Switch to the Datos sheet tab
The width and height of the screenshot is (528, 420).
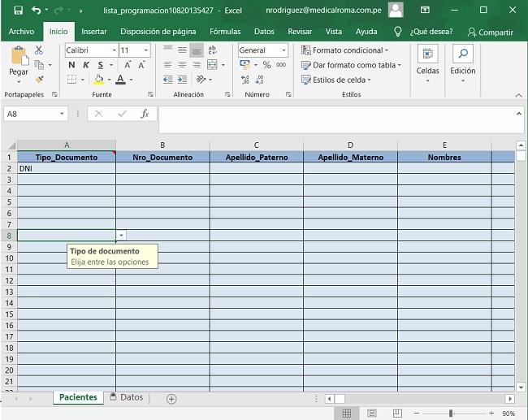(128, 397)
